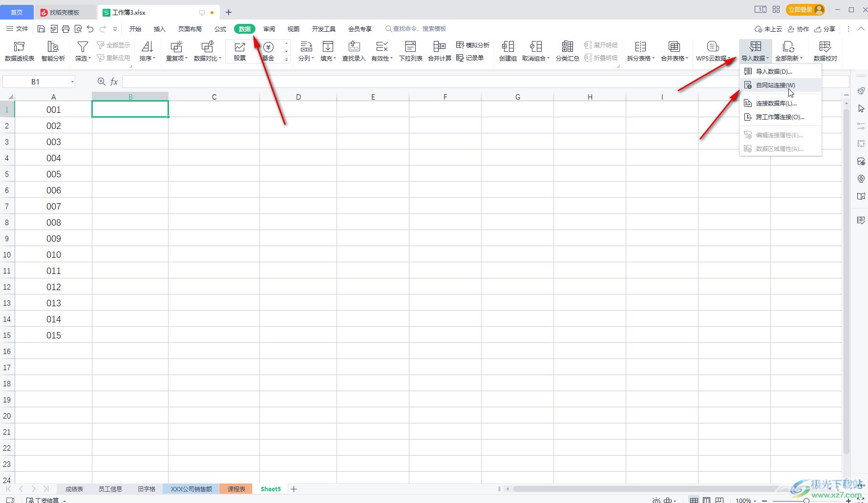Viewport: 868px width, 503px height.
Task: Expand the 重复项 dropdown arrow
Action: point(187,59)
